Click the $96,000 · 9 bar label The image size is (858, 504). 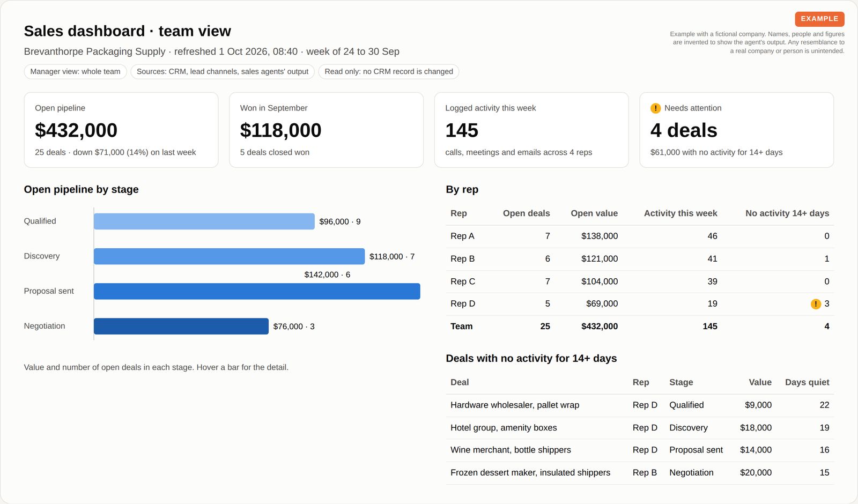click(x=340, y=221)
